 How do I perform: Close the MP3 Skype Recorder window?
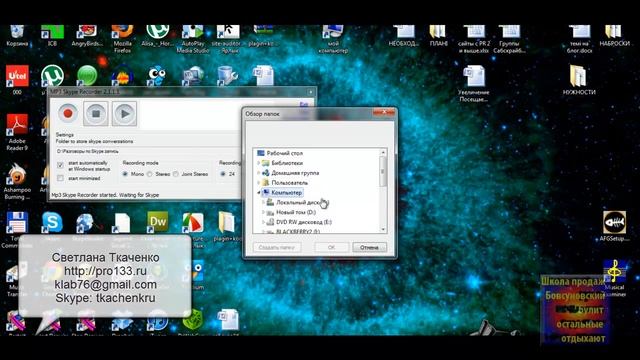(x=311, y=92)
